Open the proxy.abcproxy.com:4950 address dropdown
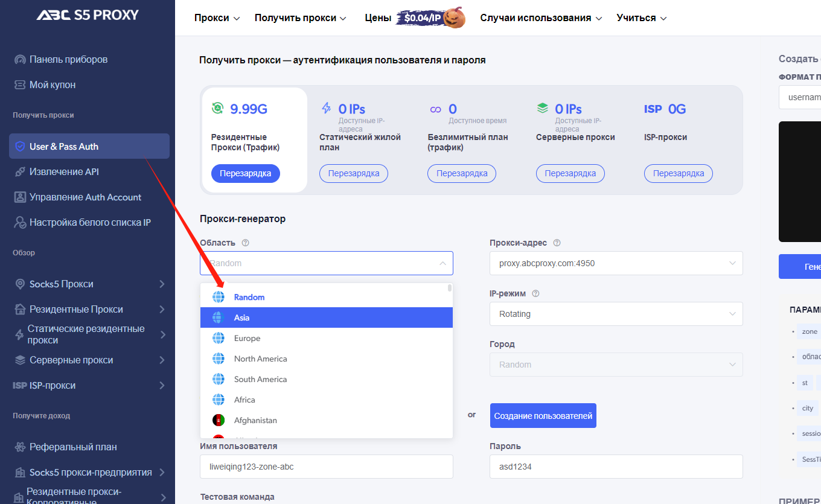Image resolution: width=821 pixels, height=504 pixels. pos(616,263)
